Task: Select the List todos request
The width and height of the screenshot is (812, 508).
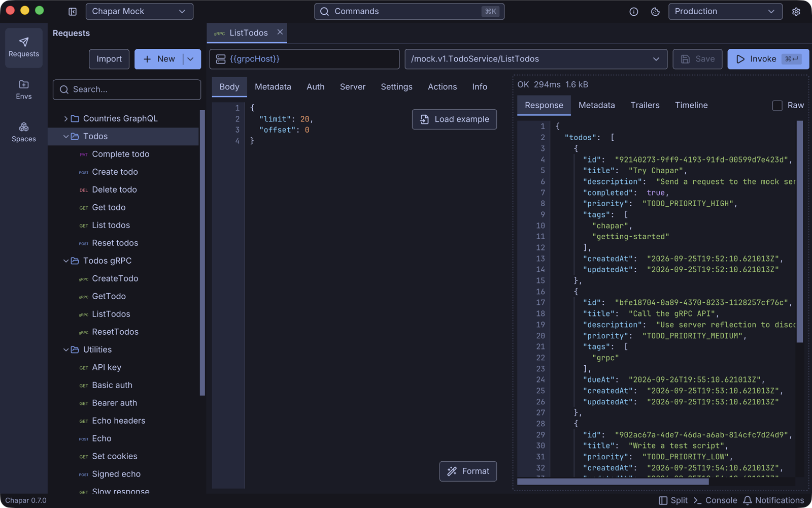Action: pyautogui.click(x=123, y=225)
